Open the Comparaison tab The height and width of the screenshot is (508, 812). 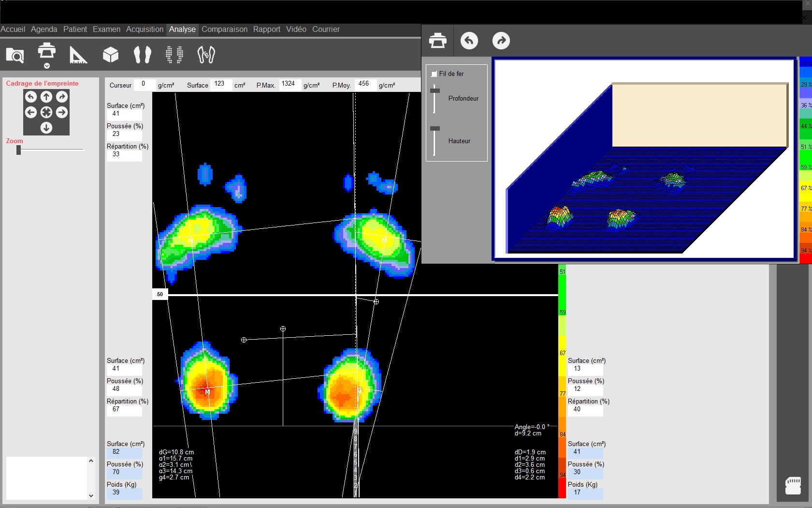[224, 29]
